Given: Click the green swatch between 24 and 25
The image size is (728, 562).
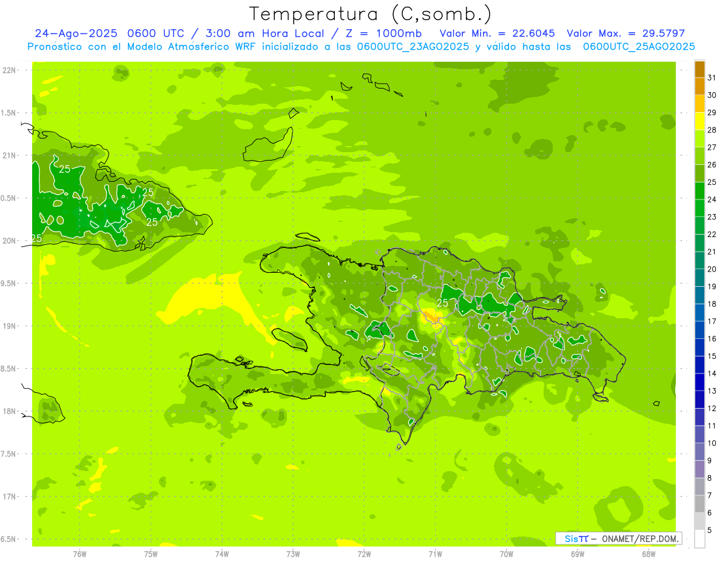Looking at the screenshot, I should (x=699, y=191).
